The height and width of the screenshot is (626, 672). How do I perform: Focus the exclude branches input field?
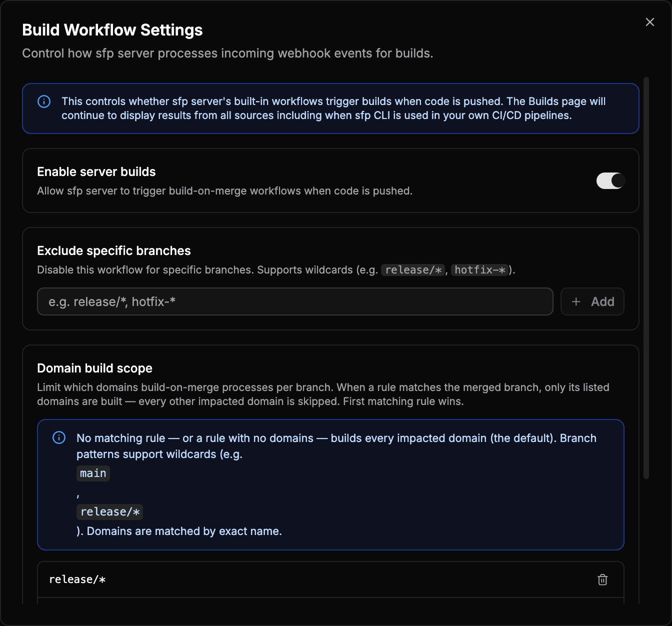[295, 301]
